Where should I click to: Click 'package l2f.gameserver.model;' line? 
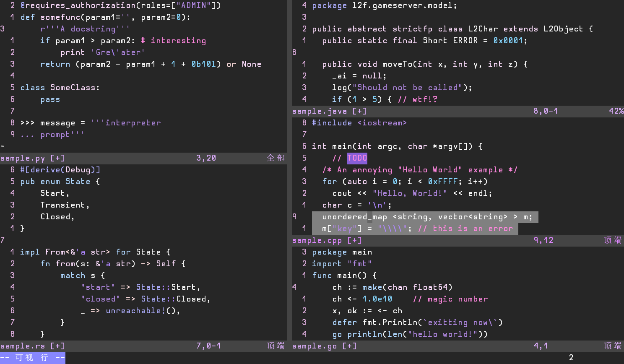[x=385, y=5]
